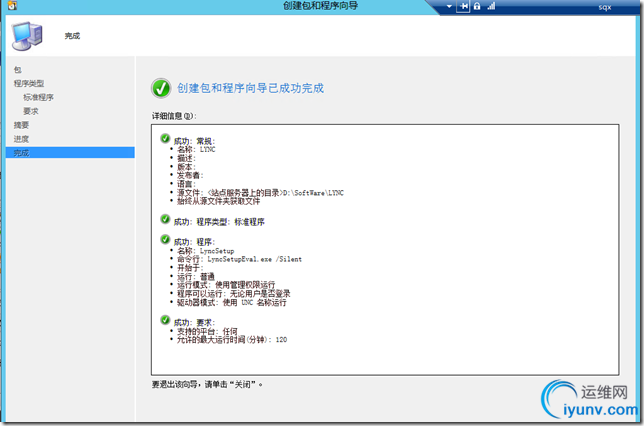Click the 详细信息 label
This screenshot has height=426, width=644.
[174, 116]
